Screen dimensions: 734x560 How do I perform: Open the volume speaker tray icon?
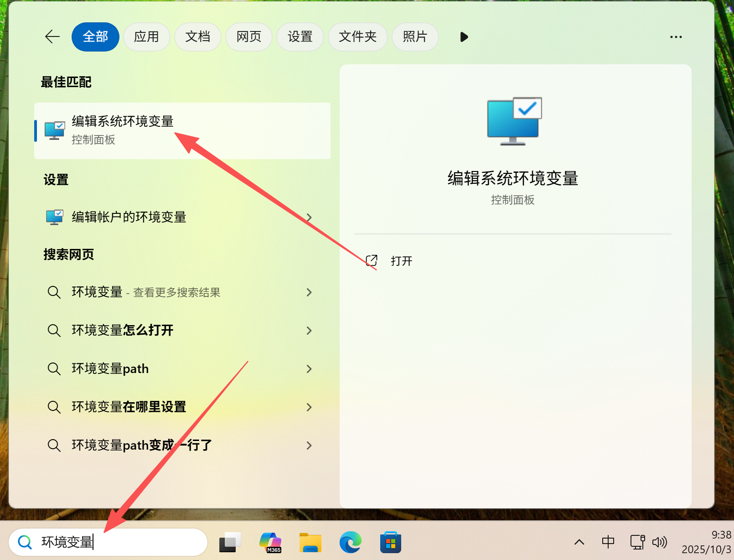659,542
